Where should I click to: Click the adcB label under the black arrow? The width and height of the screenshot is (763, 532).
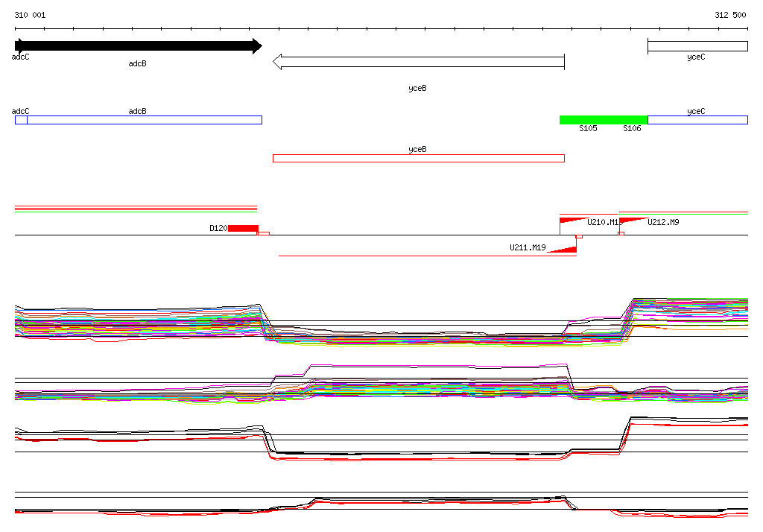(137, 63)
